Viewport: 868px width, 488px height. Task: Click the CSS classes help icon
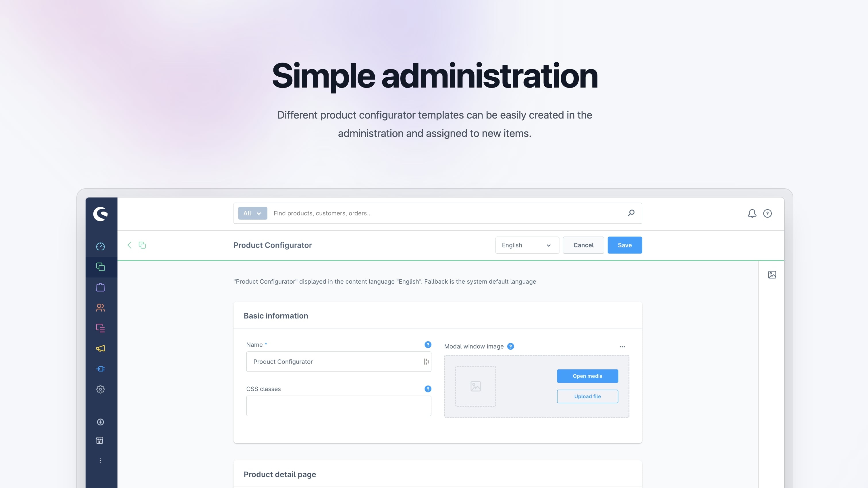tap(428, 388)
